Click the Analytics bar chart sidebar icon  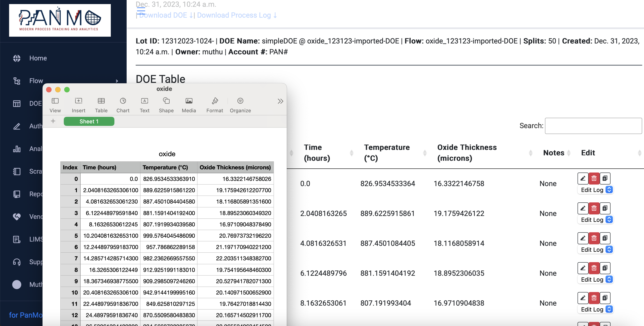tap(17, 149)
